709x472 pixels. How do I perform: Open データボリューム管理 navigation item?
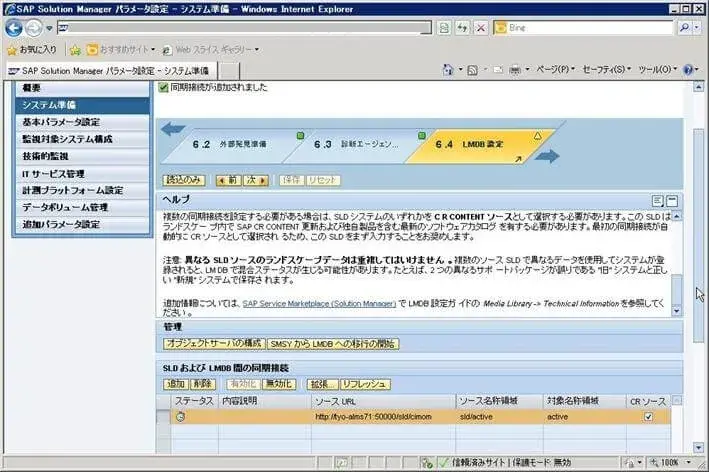(x=82, y=208)
